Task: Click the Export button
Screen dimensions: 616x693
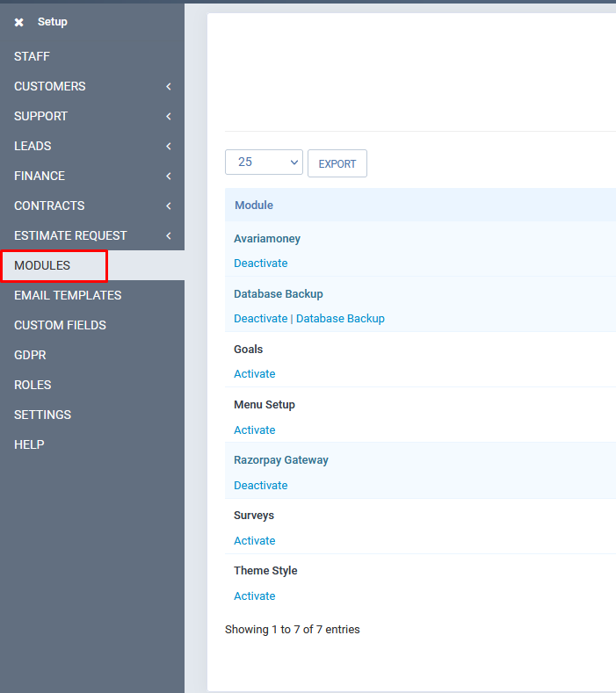Action: [337, 163]
